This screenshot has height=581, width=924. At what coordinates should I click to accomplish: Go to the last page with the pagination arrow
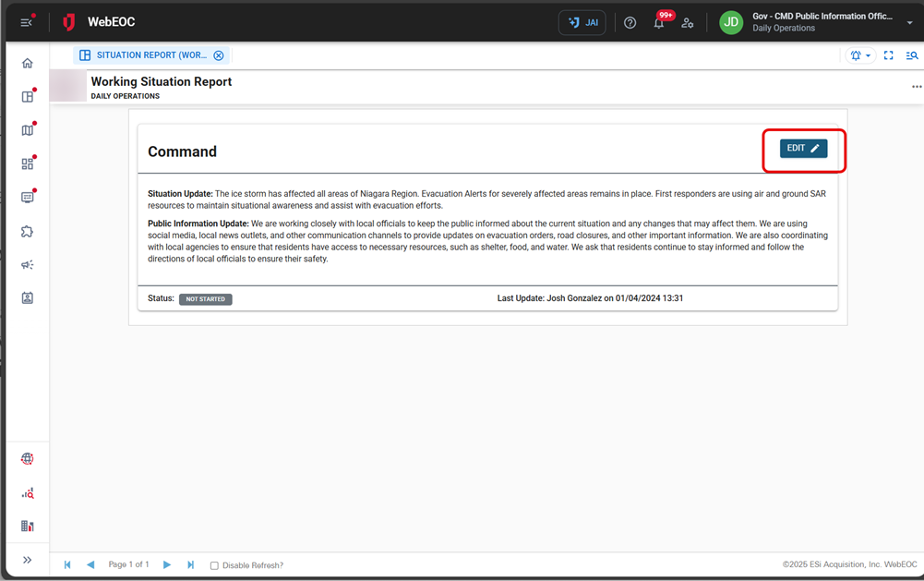click(190, 564)
